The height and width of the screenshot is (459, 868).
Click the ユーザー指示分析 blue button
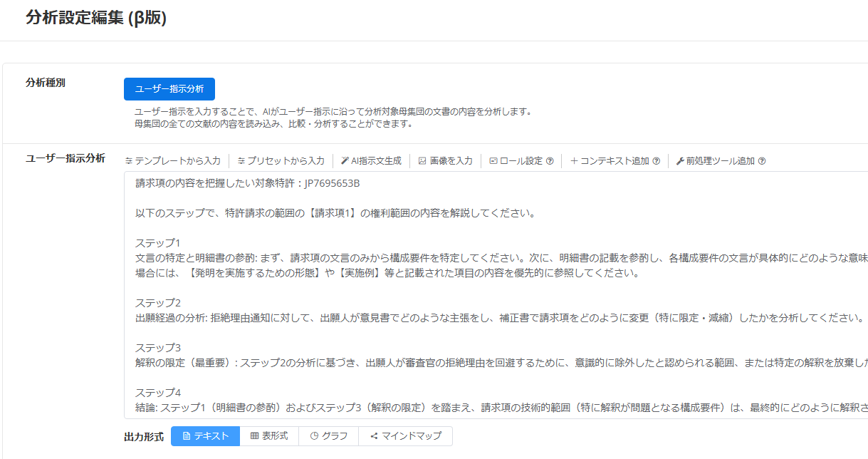[x=169, y=89]
